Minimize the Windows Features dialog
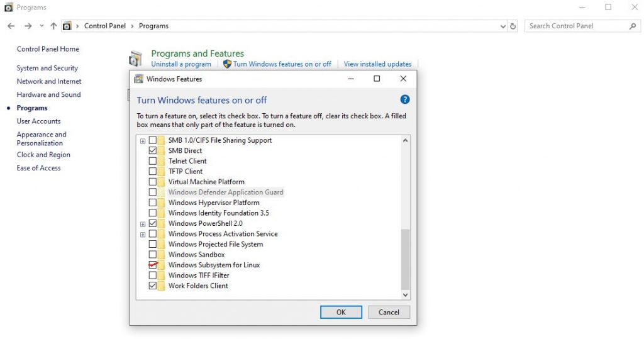Screen dimensions: 644x339 tap(351, 79)
